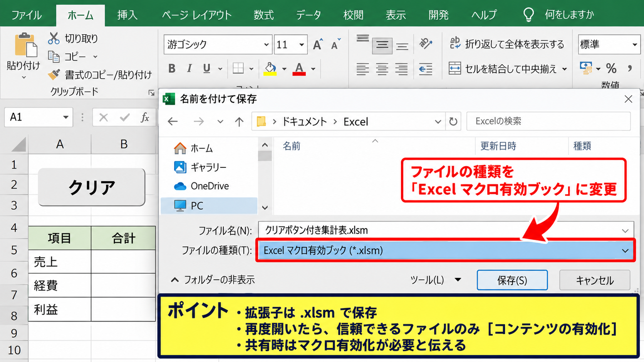Viewport: 644px width, 362px height.
Task: Go up one folder level arrow
Action: tap(239, 122)
